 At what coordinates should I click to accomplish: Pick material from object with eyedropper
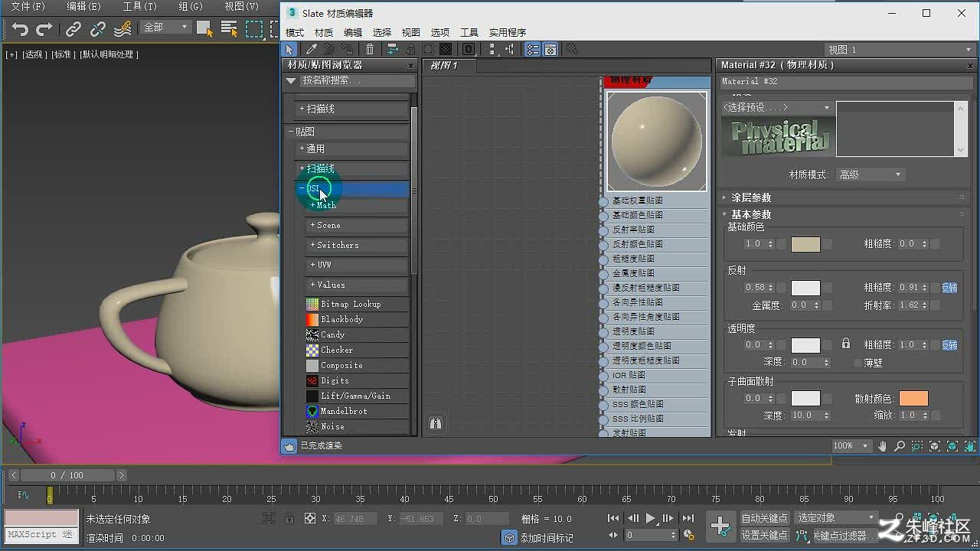(312, 49)
